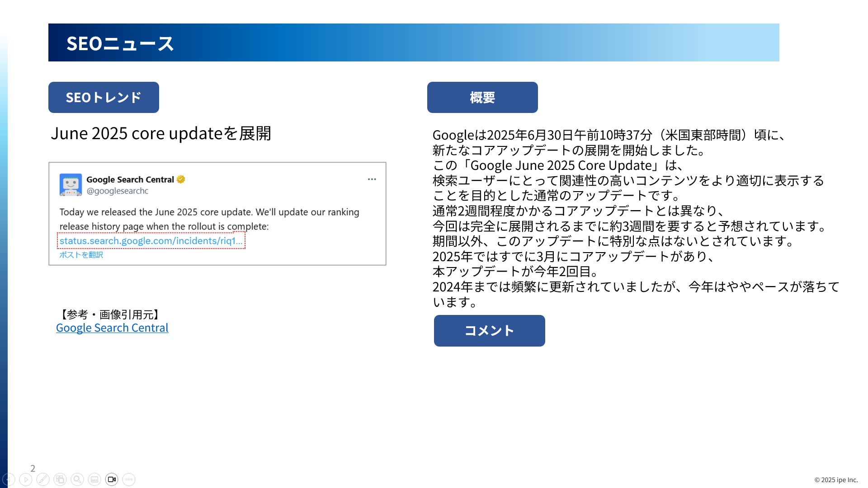Open Google Search Central reference link
Viewport: 868px width, 488px height.
tap(112, 328)
